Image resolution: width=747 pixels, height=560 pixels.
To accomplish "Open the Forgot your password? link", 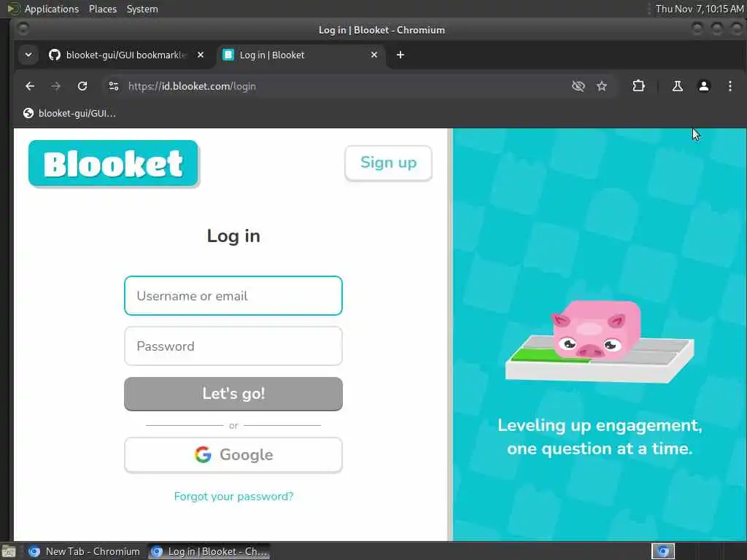I will pyautogui.click(x=233, y=496).
